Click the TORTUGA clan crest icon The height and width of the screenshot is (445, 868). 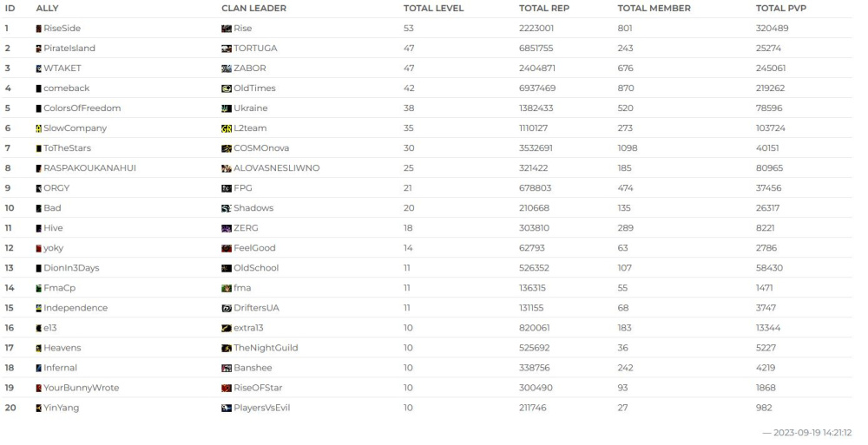tap(227, 49)
